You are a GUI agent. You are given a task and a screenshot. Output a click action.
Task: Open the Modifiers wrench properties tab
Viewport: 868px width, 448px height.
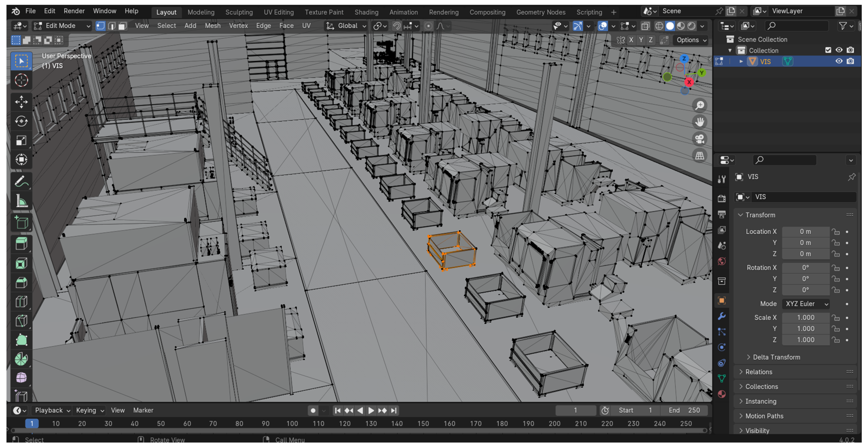coord(721,316)
